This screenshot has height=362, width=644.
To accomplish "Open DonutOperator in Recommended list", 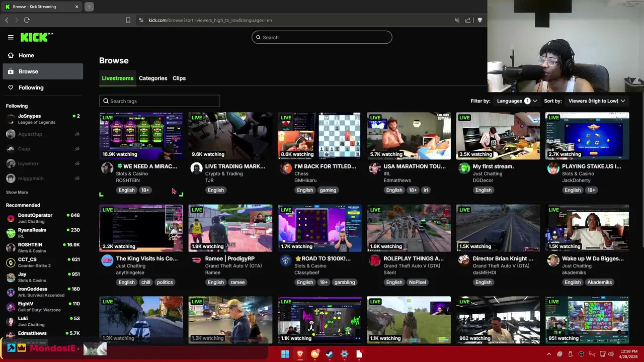I will tap(43, 218).
